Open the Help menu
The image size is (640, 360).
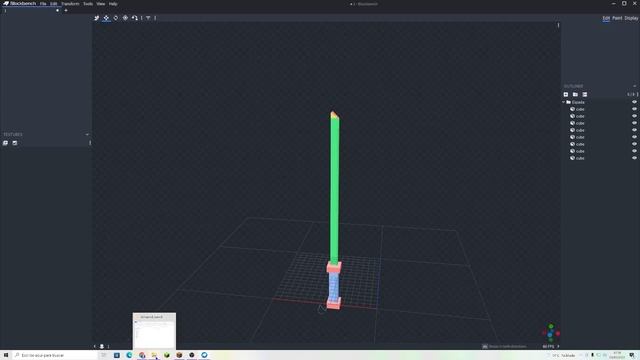point(113,4)
